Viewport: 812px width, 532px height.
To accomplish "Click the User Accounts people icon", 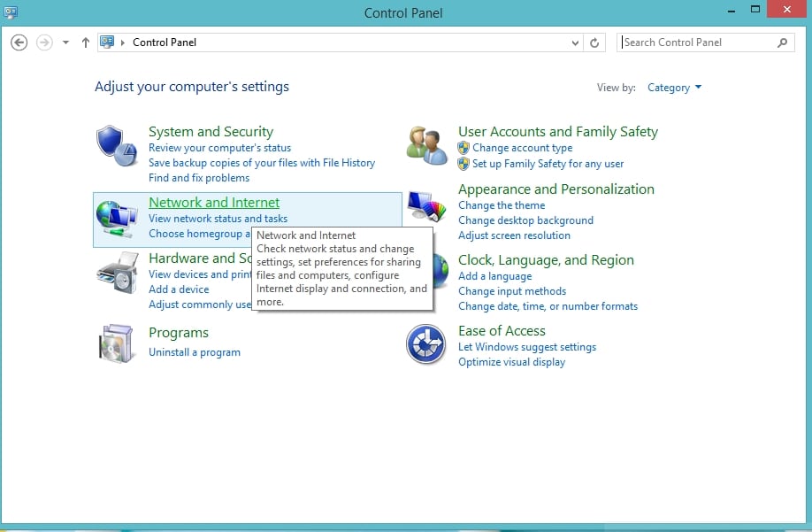I will click(426, 145).
